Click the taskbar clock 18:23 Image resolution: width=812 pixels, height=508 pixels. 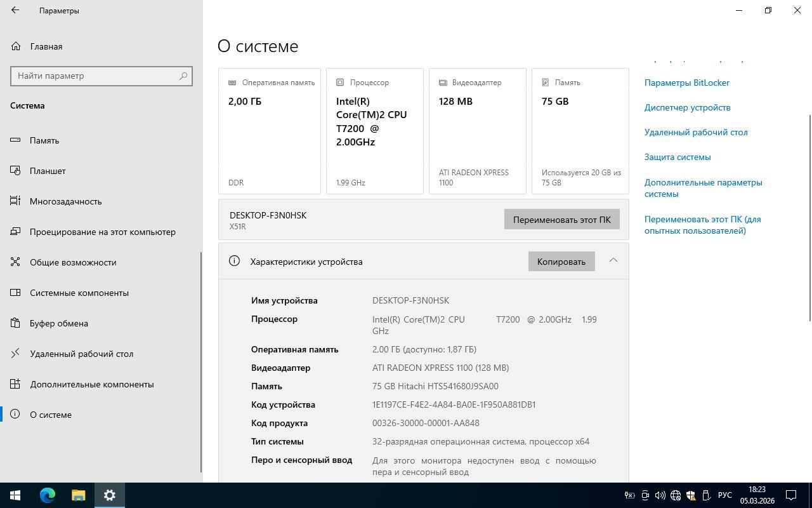click(x=757, y=495)
